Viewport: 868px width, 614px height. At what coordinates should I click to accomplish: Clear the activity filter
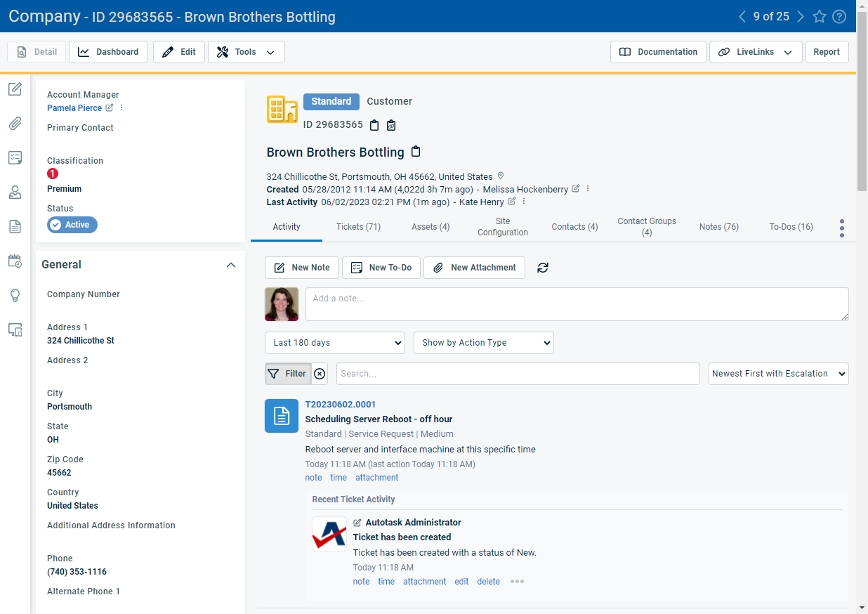(320, 374)
